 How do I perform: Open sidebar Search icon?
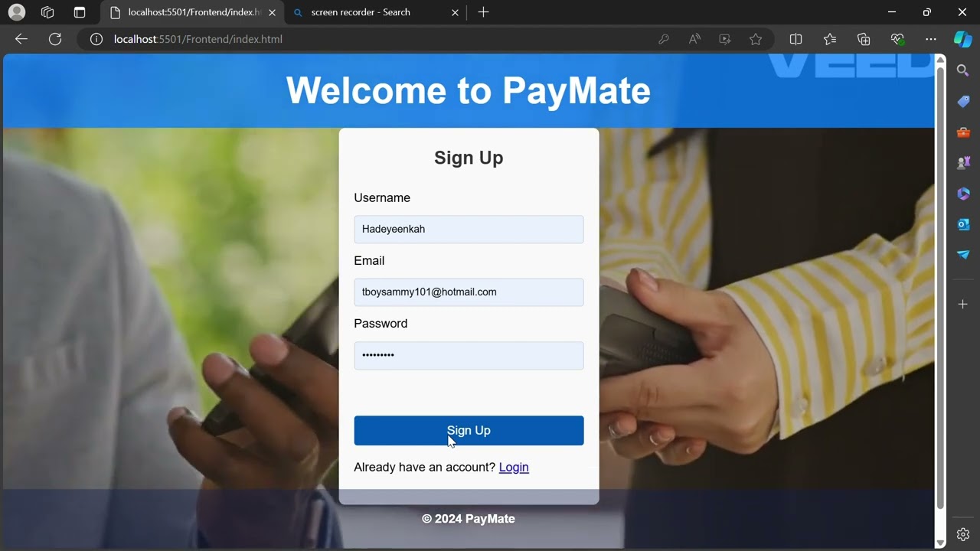(963, 70)
